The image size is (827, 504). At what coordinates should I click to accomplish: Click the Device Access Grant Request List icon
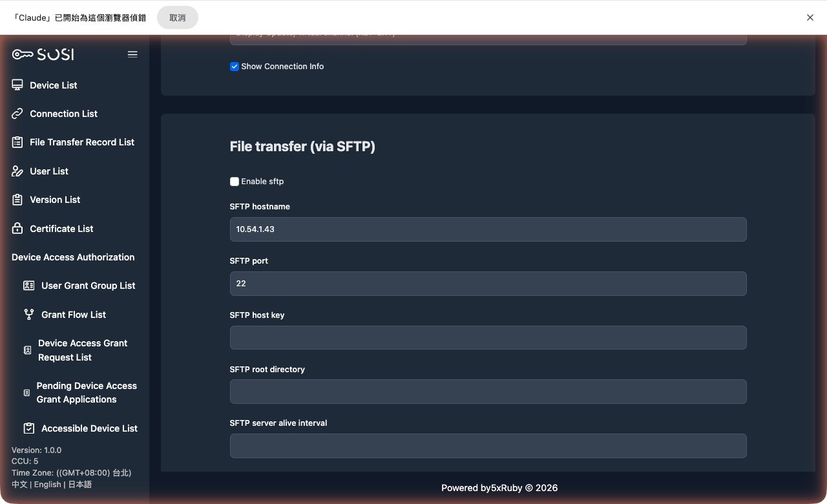click(27, 350)
